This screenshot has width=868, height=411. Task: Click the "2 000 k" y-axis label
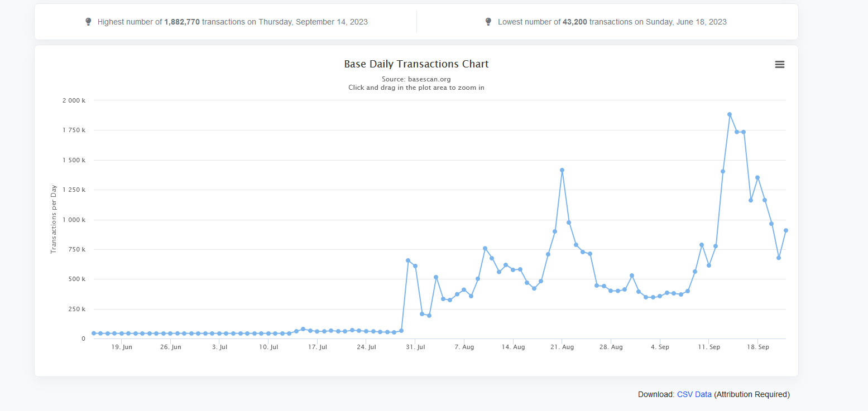(74, 100)
